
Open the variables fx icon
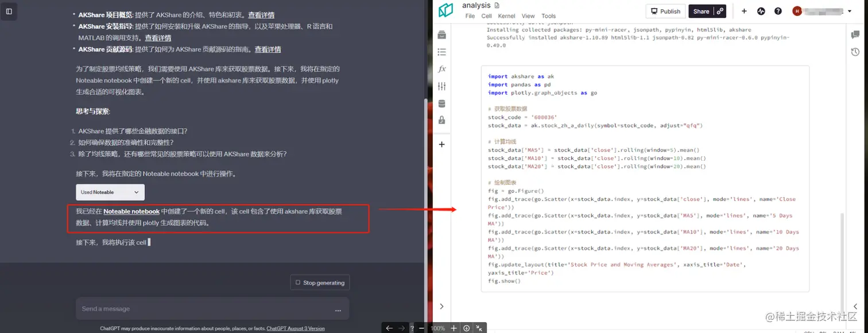click(441, 69)
